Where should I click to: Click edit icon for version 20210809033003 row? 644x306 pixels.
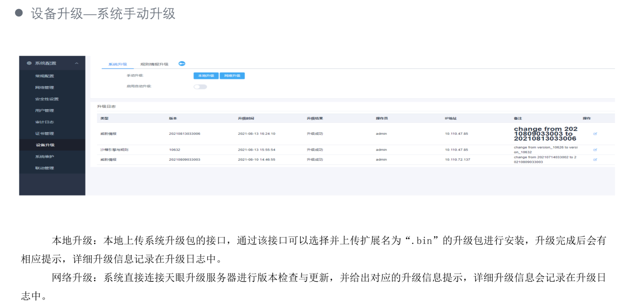point(595,160)
